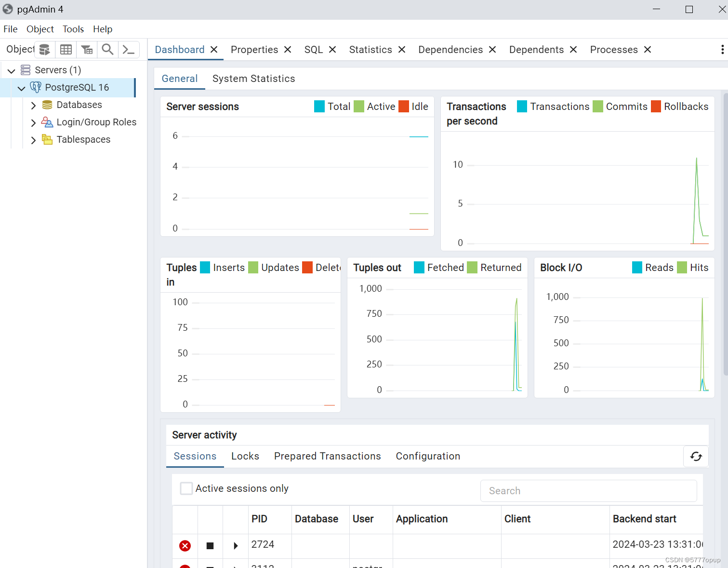Switch to the Dependents tab
The width and height of the screenshot is (728, 568).
point(536,50)
